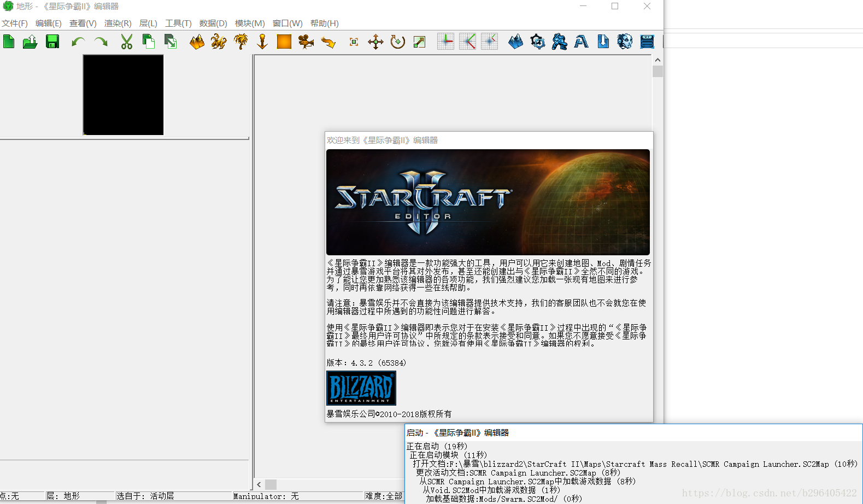Click the New document icon
Viewport: 863px width, 504px height.
pos(9,42)
